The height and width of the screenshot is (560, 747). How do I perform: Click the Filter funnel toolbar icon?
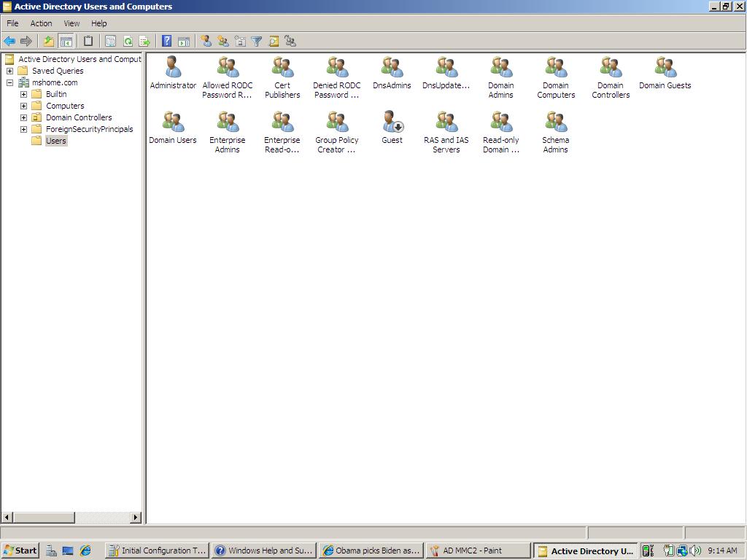point(256,42)
